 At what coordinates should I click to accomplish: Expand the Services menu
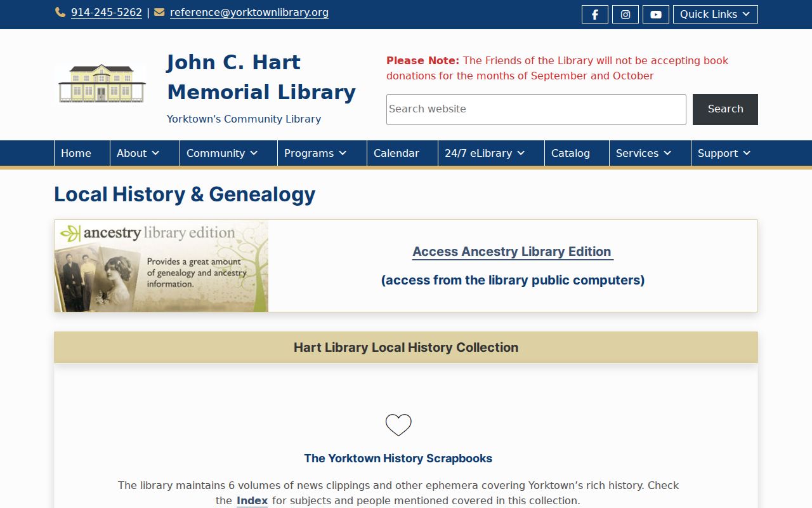(x=650, y=153)
